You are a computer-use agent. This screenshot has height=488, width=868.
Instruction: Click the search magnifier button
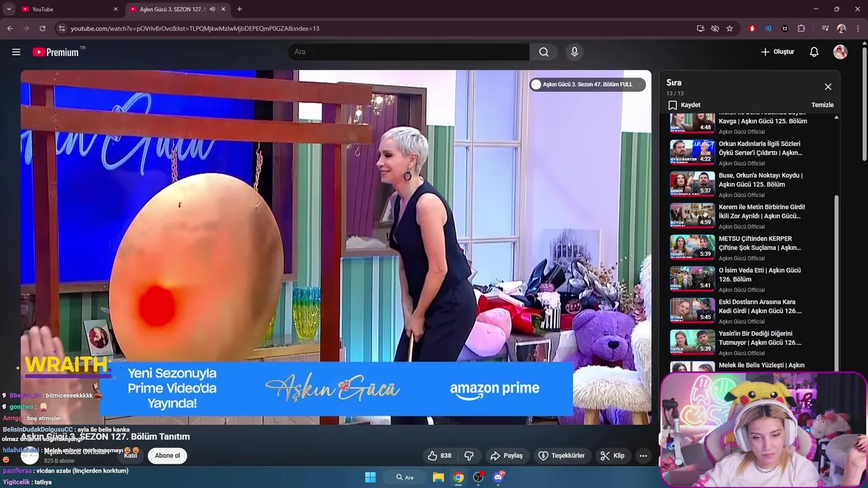[544, 52]
